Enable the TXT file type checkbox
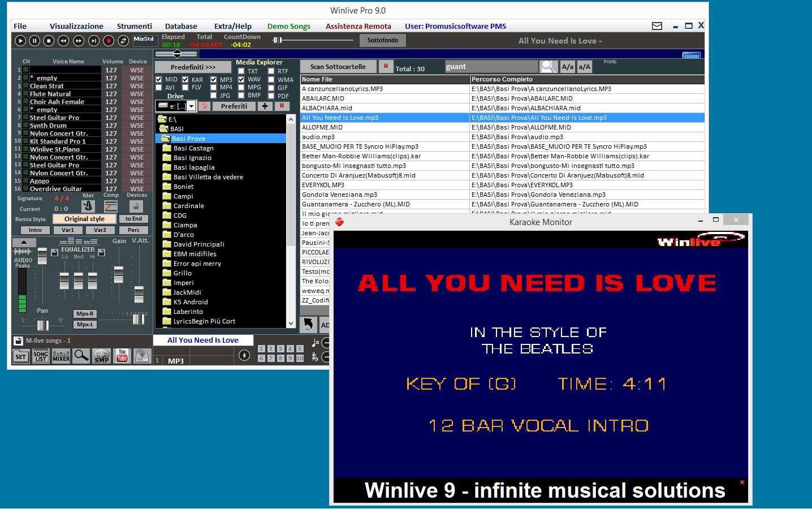 [241, 71]
